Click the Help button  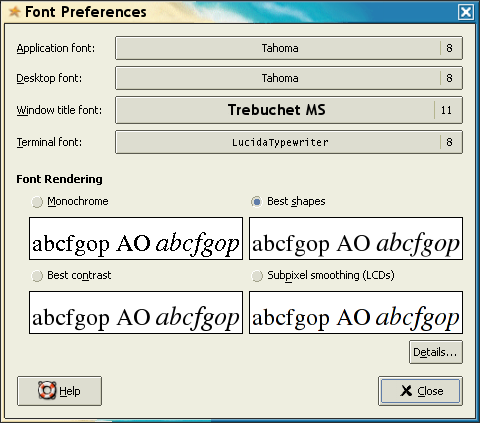click(x=59, y=391)
